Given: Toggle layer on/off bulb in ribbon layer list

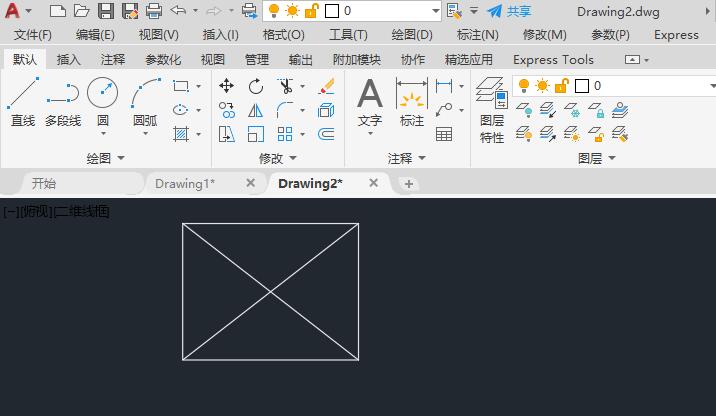Looking at the screenshot, I should (x=524, y=86).
